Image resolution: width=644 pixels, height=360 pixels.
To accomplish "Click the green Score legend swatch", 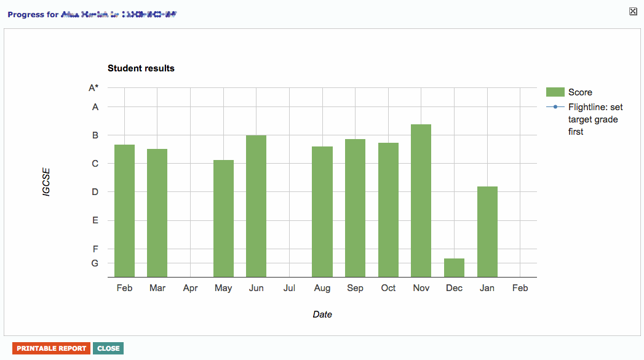I will pos(555,92).
